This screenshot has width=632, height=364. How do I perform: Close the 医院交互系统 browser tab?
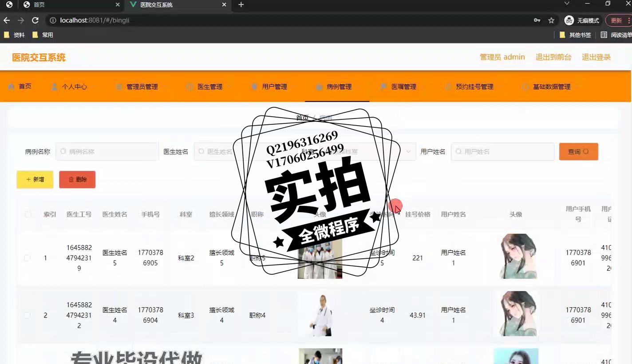coord(224,5)
